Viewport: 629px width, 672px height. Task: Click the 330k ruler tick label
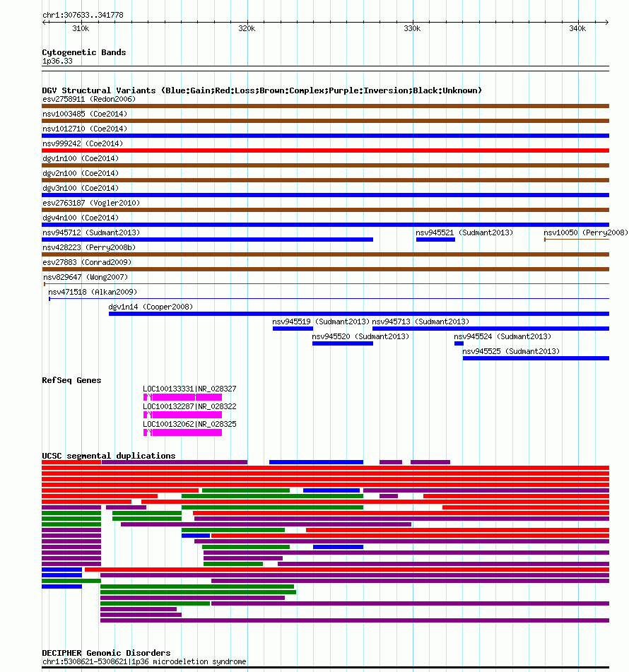pos(412,29)
